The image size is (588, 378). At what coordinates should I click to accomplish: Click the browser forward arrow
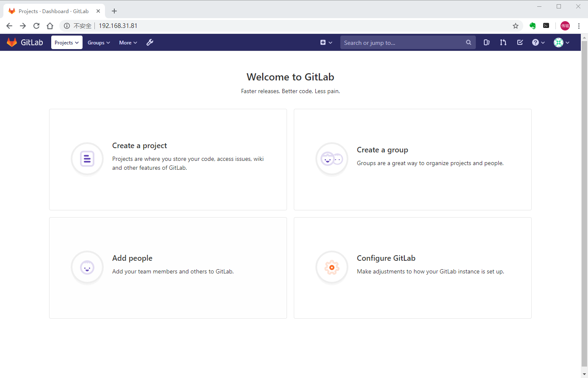coord(23,26)
